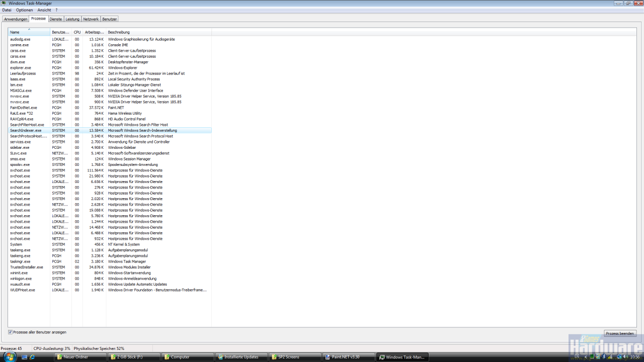Image resolution: width=644 pixels, height=362 pixels.
Task: Select the spoolsv.exe process row
Action: (x=110, y=164)
